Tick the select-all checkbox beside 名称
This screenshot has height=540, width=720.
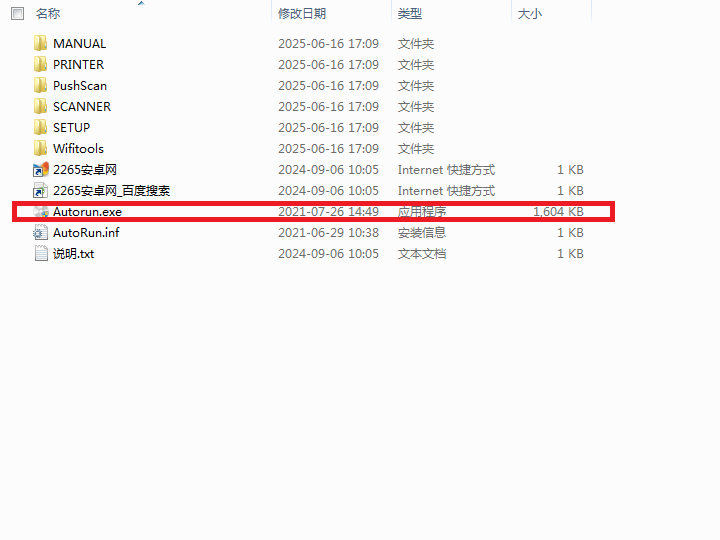point(17,14)
